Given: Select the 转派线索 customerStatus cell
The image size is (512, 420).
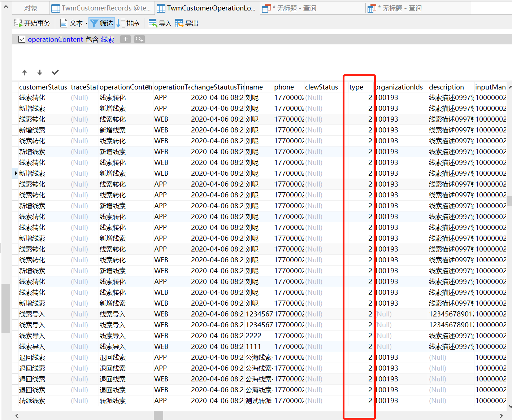Looking at the screenshot, I should tap(44, 401).
